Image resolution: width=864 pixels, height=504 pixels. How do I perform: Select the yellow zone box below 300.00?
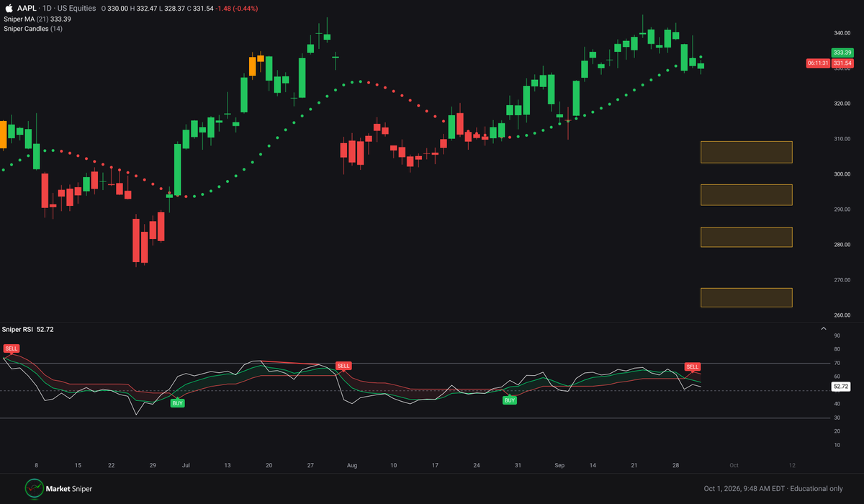pos(747,195)
